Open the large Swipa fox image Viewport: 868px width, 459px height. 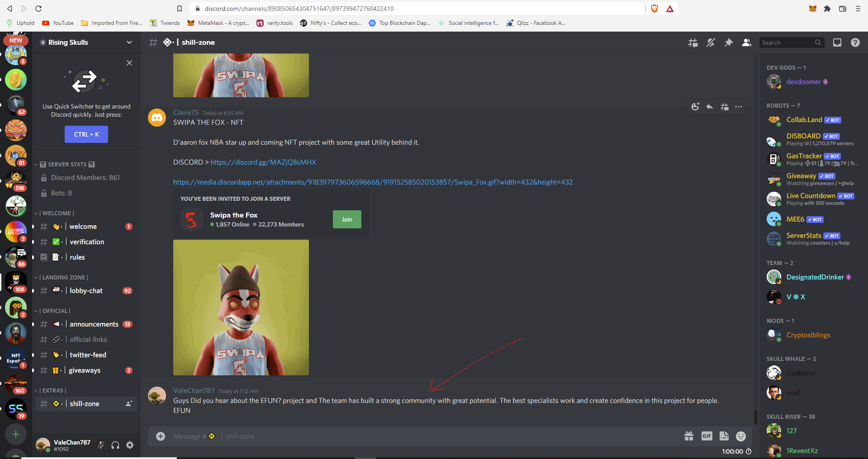[241, 308]
